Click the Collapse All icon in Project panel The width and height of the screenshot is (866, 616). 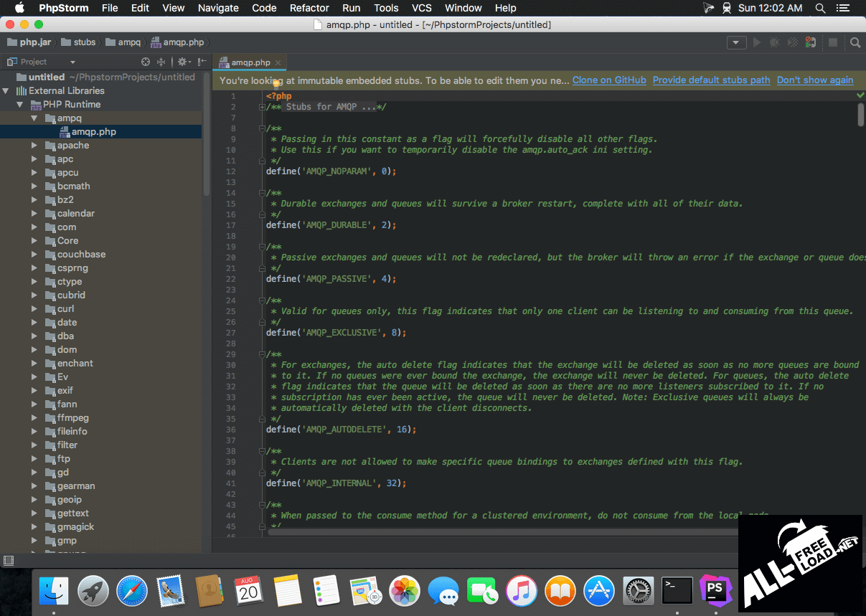[x=161, y=62]
